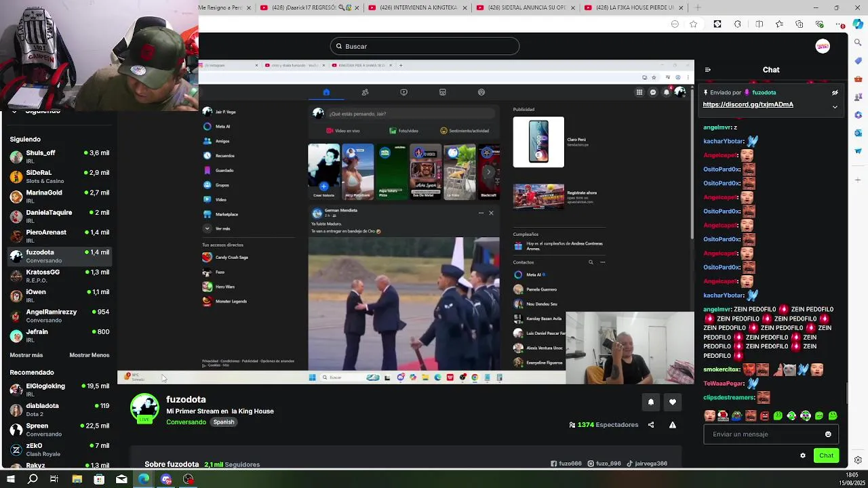
Task: Switch to Daarick17 REGRESÓ browser tab
Action: click(x=309, y=7)
